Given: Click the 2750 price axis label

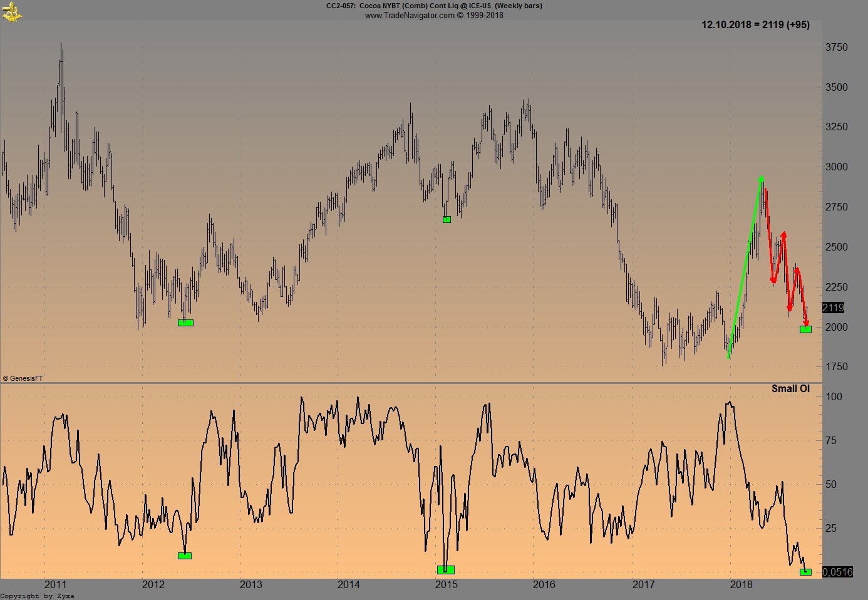Looking at the screenshot, I should (837, 207).
